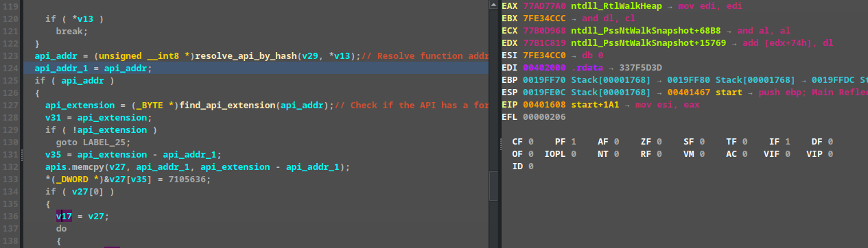Click the ESI register value 7FE34CC0
Viewport: 868px width, 248px height.
pyautogui.click(x=544, y=55)
